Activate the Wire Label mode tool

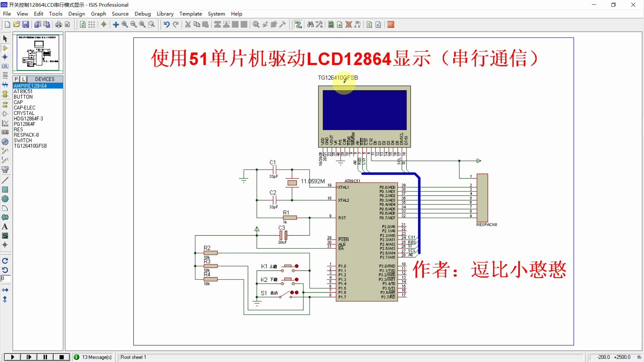(5, 66)
